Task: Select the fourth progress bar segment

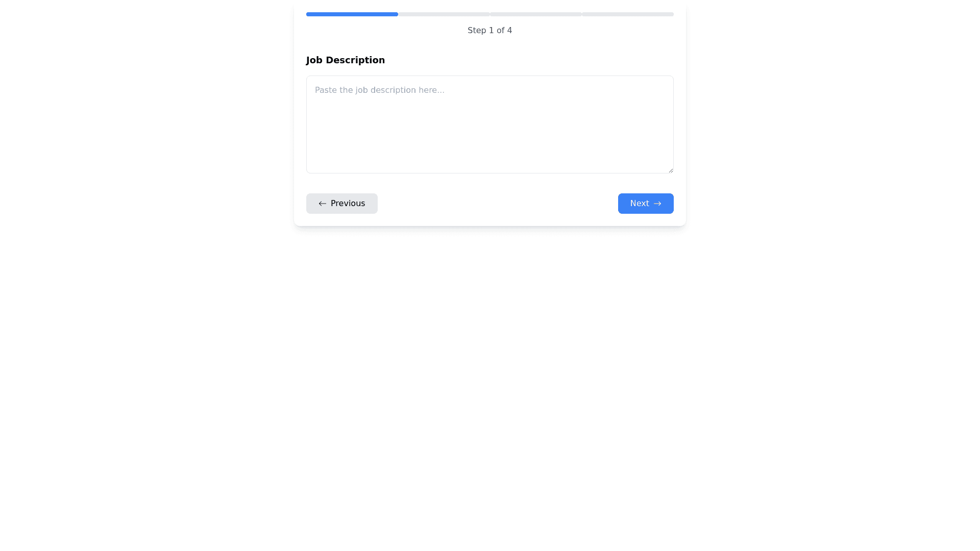Action: 627,14
